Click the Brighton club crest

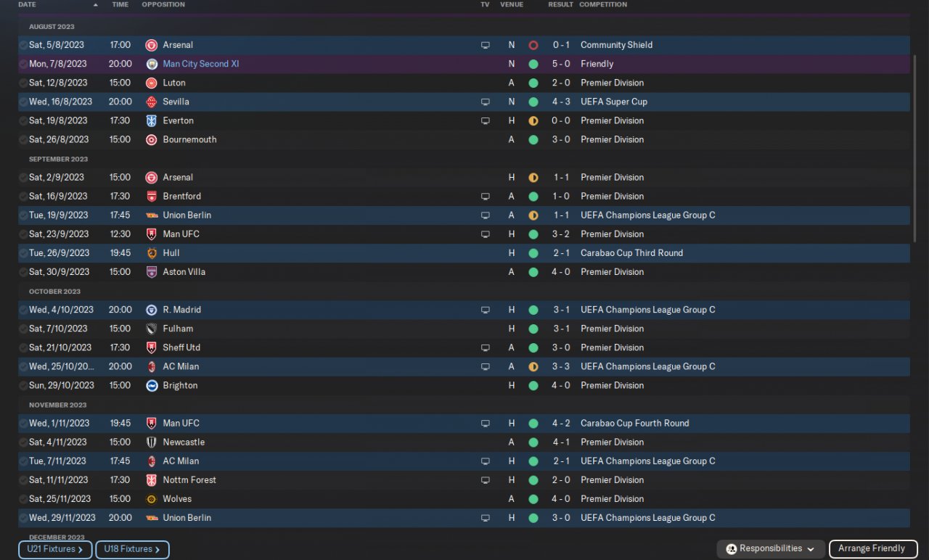151,385
